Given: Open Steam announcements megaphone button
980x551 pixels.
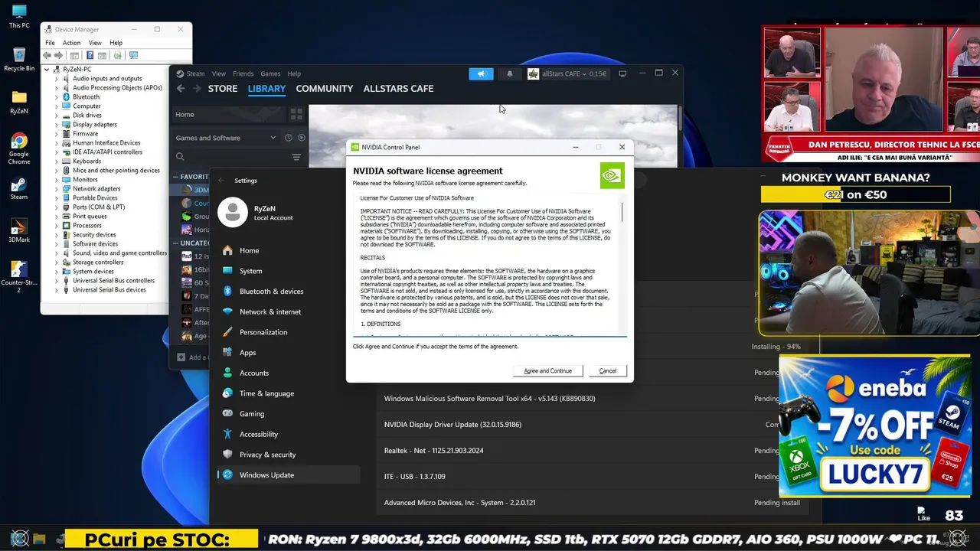Looking at the screenshot, I should [481, 73].
